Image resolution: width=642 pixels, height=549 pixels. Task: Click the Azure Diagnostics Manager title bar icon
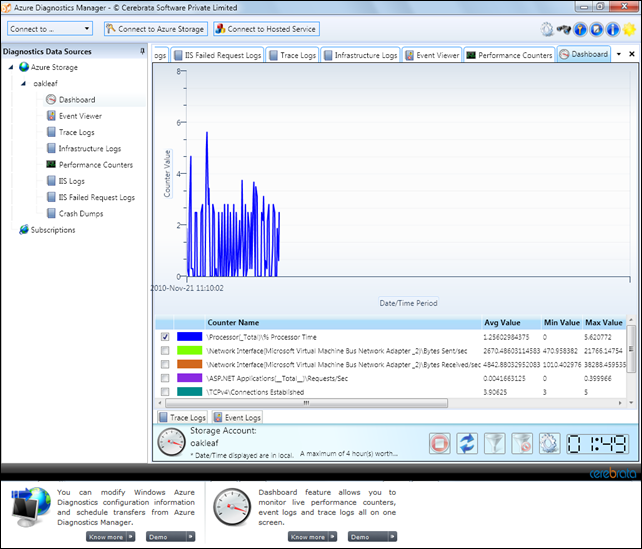[x=7, y=7]
